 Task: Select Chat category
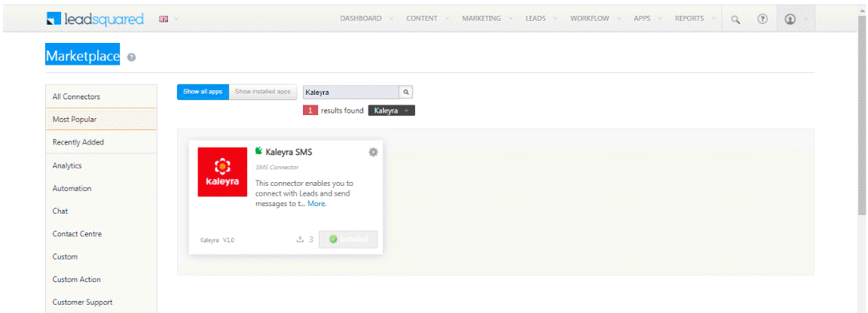click(101, 211)
